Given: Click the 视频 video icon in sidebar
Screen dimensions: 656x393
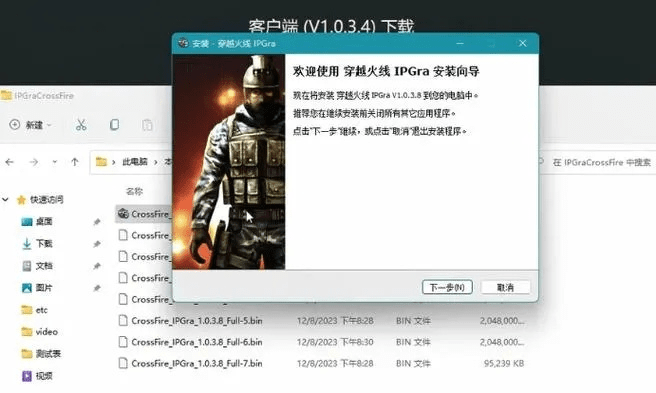Looking at the screenshot, I should coord(26,376).
